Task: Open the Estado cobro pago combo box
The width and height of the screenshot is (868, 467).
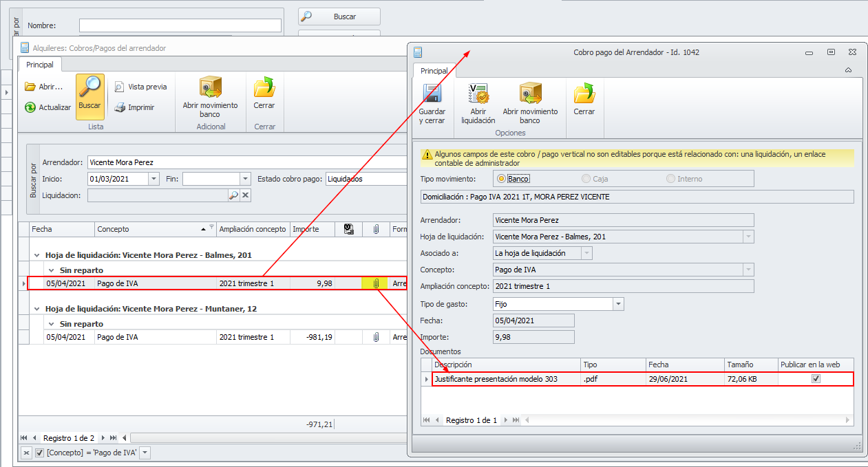Action: coord(366,179)
